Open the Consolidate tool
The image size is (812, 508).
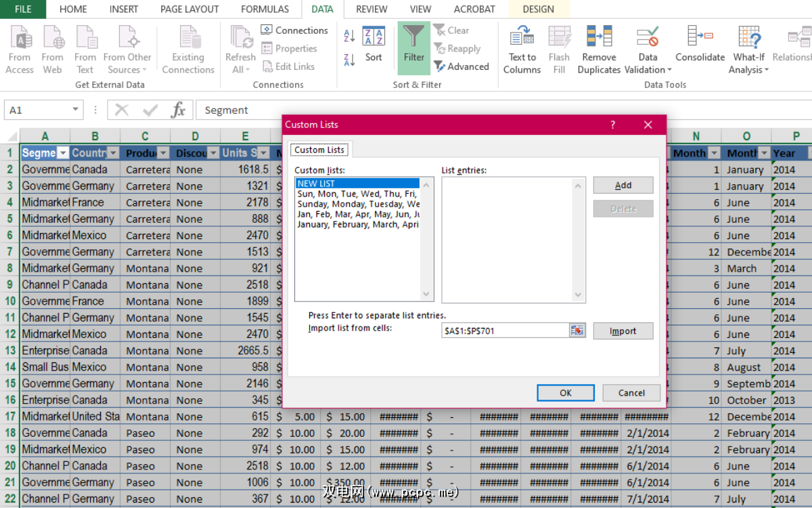pos(700,37)
